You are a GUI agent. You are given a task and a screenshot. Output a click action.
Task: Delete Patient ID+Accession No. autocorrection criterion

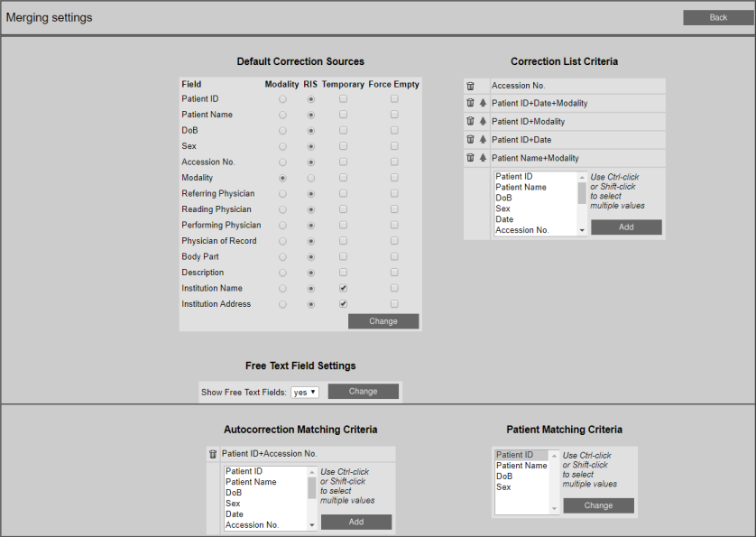click(x=213, y=454)
